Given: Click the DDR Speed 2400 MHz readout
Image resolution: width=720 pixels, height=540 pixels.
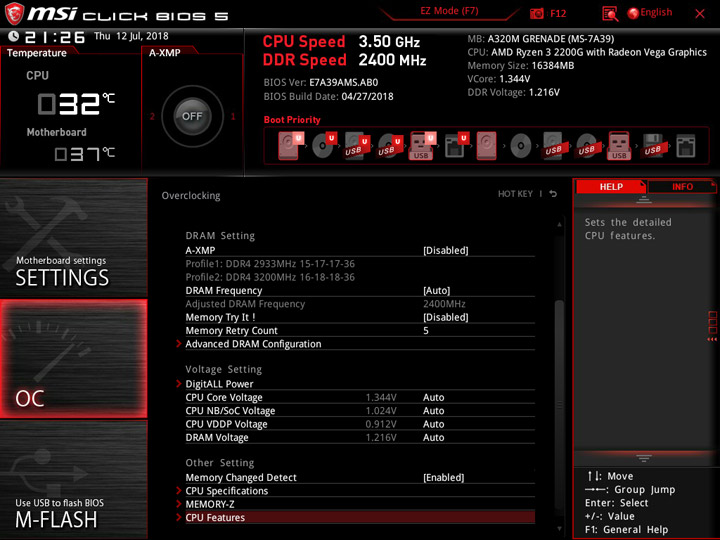Looking at the screenshot, I should [344, 60].
